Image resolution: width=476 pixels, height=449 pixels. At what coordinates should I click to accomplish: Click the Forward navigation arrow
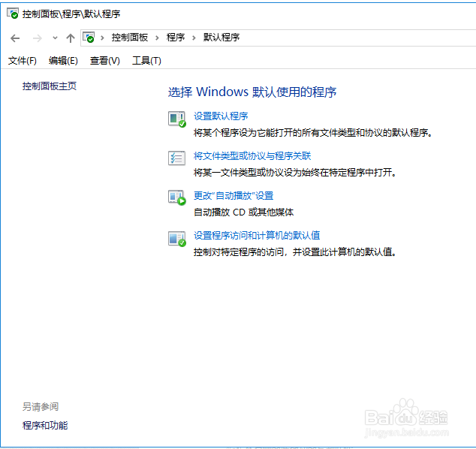point(38,38)
